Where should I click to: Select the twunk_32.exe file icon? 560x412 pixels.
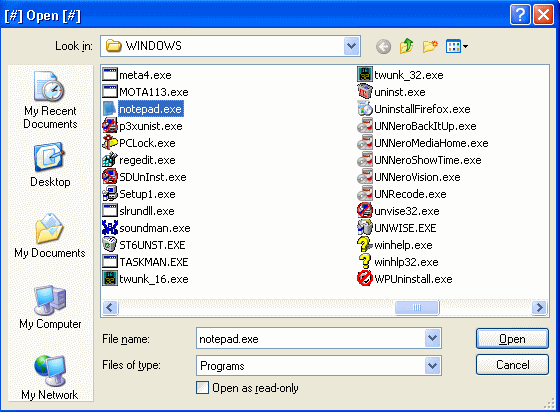point(365,75)
